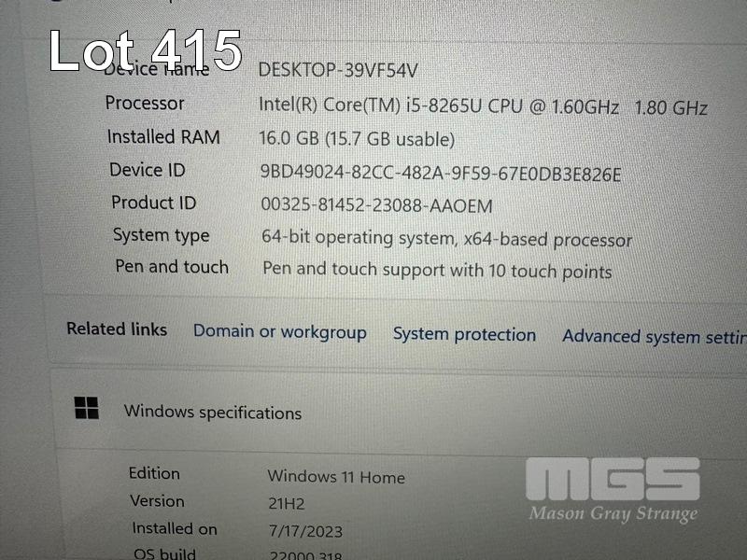Viewport: 747px width, 560px height.
Task: Click the Related links label
Action: tap(117, 329)
